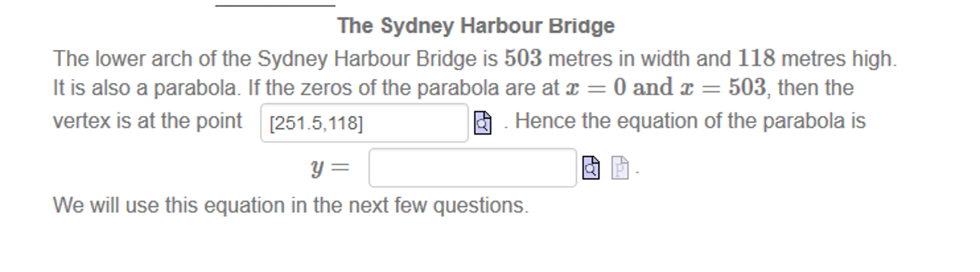Click the horizontal rule above the title
Screen dimensions: 980x272
coord(275,6)
